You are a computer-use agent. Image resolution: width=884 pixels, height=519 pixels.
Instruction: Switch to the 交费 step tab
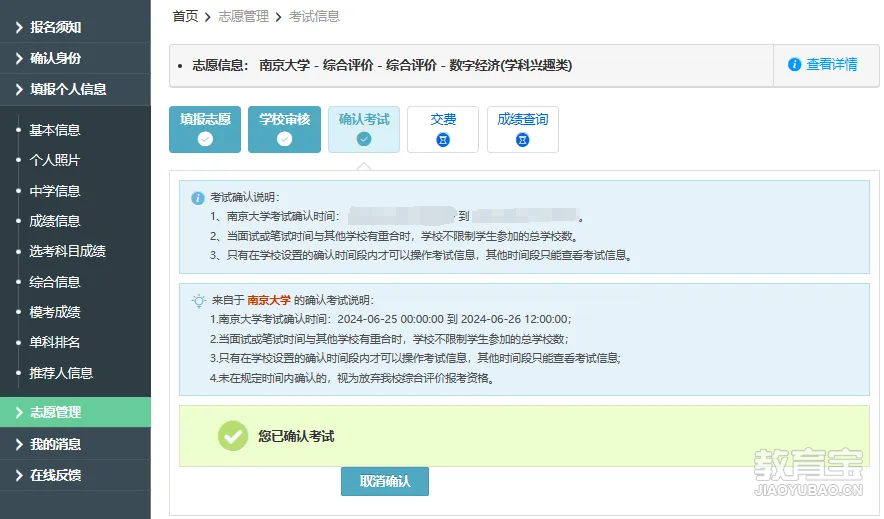click(x=443, y=130)
